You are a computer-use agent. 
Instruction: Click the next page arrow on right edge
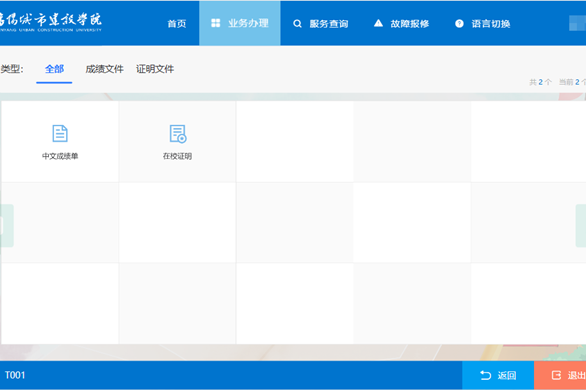(x=581, y=226)
